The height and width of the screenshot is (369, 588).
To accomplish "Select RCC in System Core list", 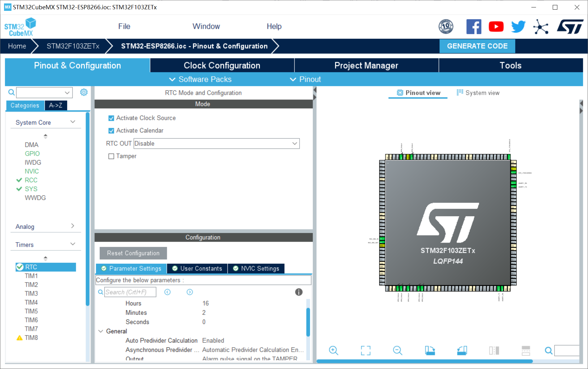I will coord(31,180).
